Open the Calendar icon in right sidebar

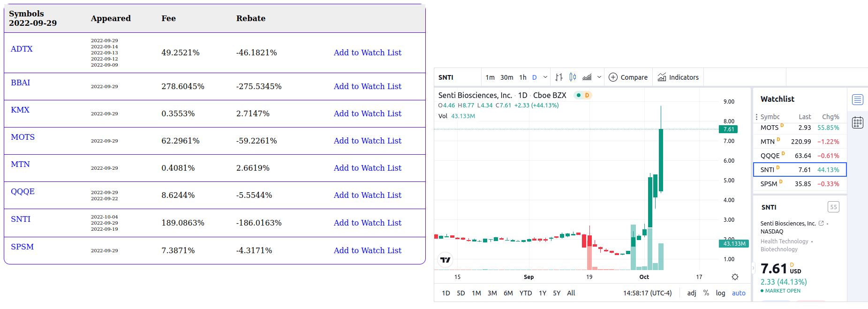point(858,122)
